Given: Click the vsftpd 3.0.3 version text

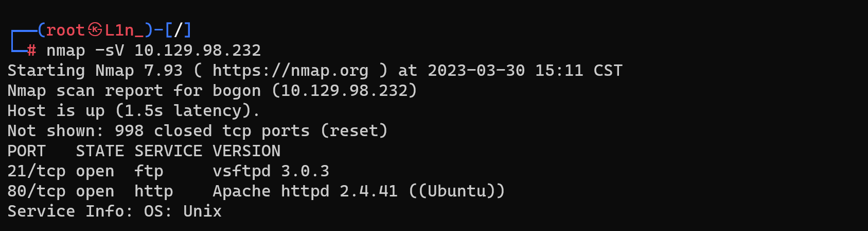Looking at the screenshot, I should [x=271, y=171].
